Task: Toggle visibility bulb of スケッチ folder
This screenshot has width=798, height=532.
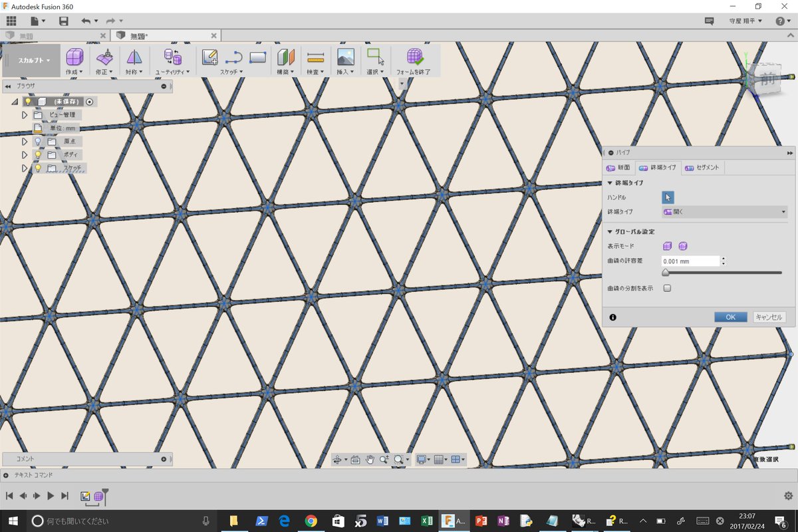Action: tap(38, 168)
